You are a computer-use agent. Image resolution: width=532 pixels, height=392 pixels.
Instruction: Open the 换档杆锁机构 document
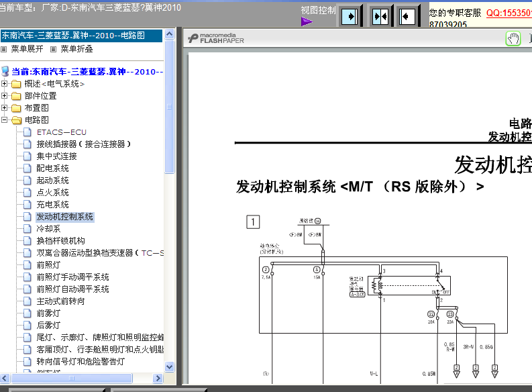point(61,240)
